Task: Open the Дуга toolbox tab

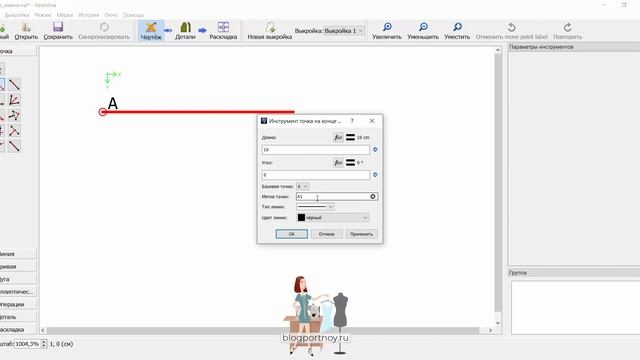Action: pyautogui.click(x=18, y=279)
